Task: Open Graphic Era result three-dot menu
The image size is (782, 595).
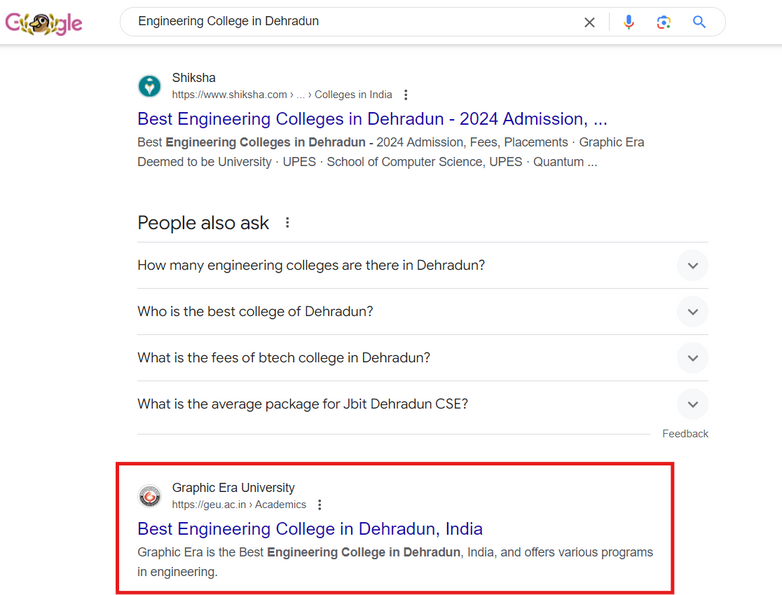Action: click(320, 505)
